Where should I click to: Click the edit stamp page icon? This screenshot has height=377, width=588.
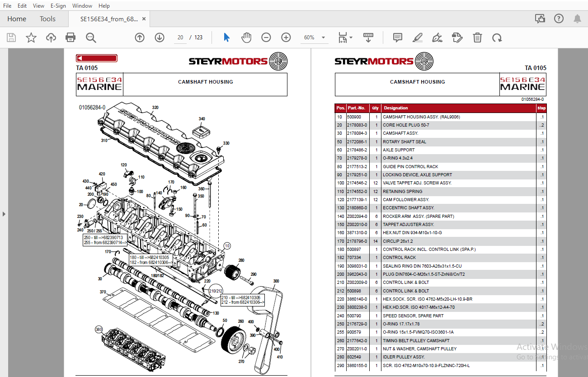457,38
